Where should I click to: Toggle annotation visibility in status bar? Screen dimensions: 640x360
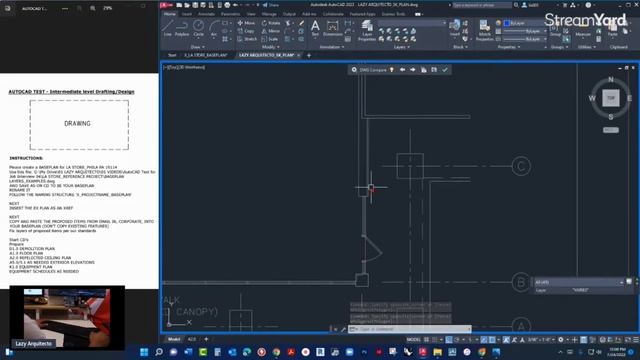coord(506,340)
